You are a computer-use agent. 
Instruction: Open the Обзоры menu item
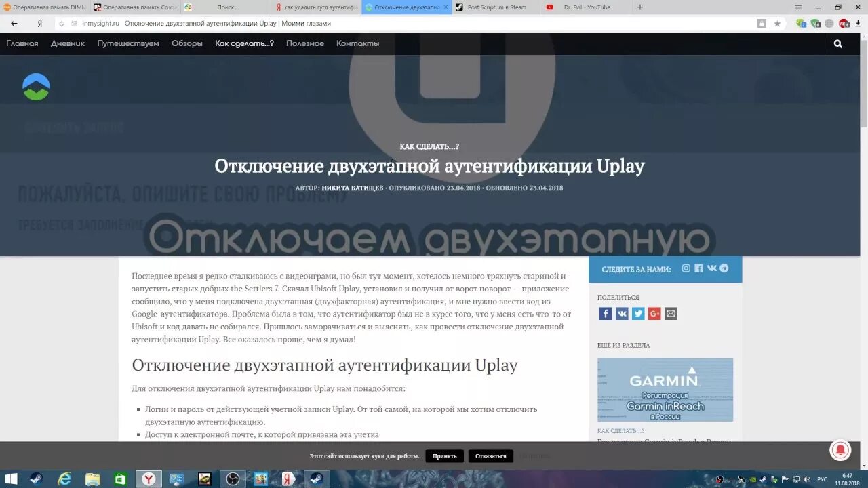click(187, 43)
